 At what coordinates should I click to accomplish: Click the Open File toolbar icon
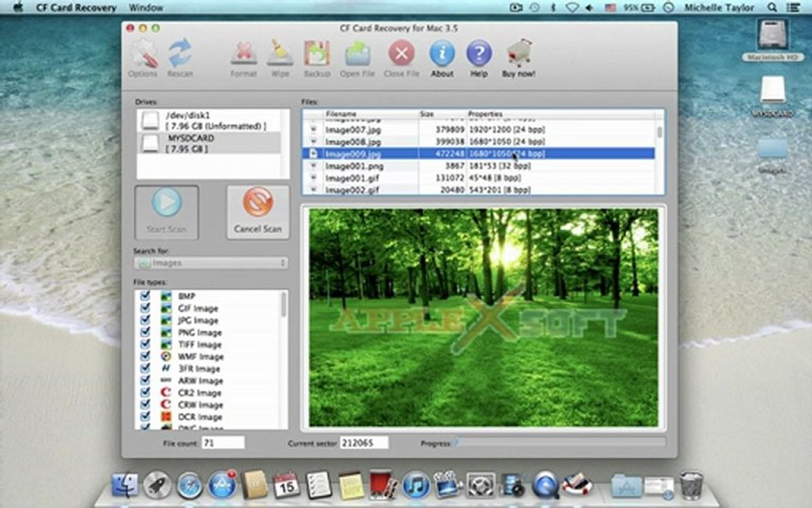(x=357, y=58)
